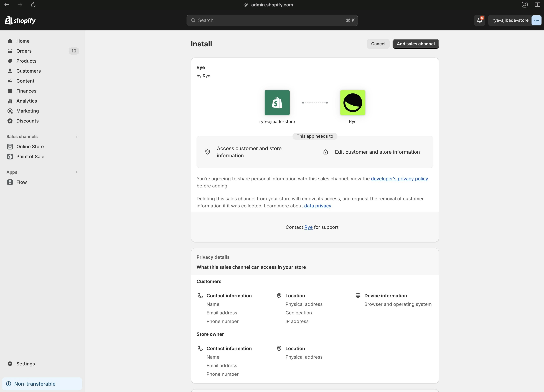Click the rye avatar badge
Viewport: 544px width, 392px height.
tap(536, 20)
